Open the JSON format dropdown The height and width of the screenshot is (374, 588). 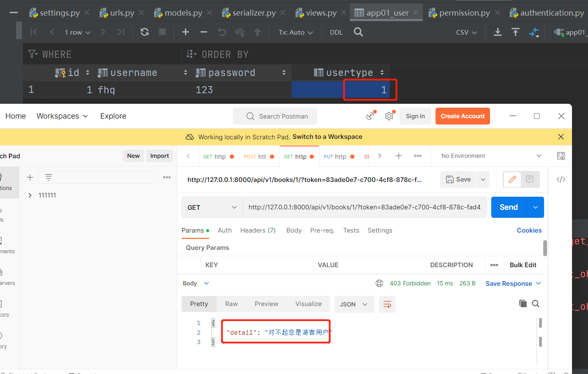[354, 304]
